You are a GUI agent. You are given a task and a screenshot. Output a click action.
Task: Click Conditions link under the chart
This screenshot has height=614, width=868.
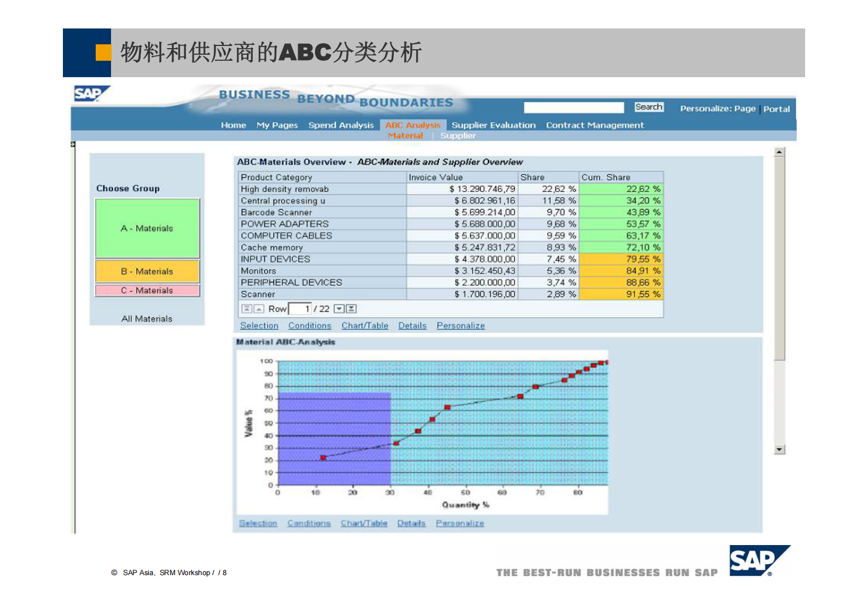[x=309, y=523]
